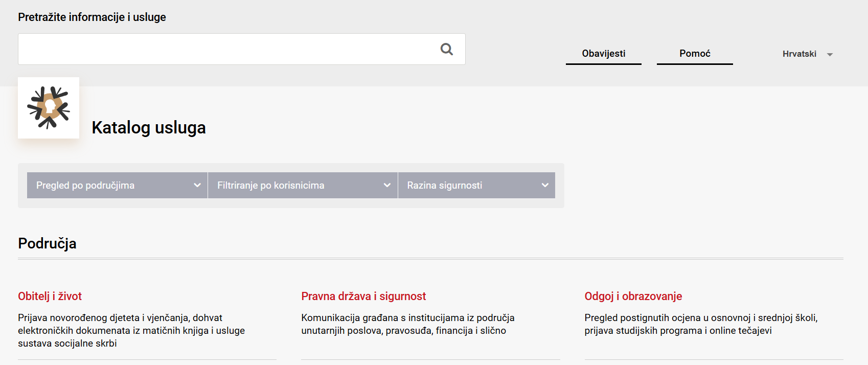Open the Odgoj i obrazovanje category

tap(633, 296)
